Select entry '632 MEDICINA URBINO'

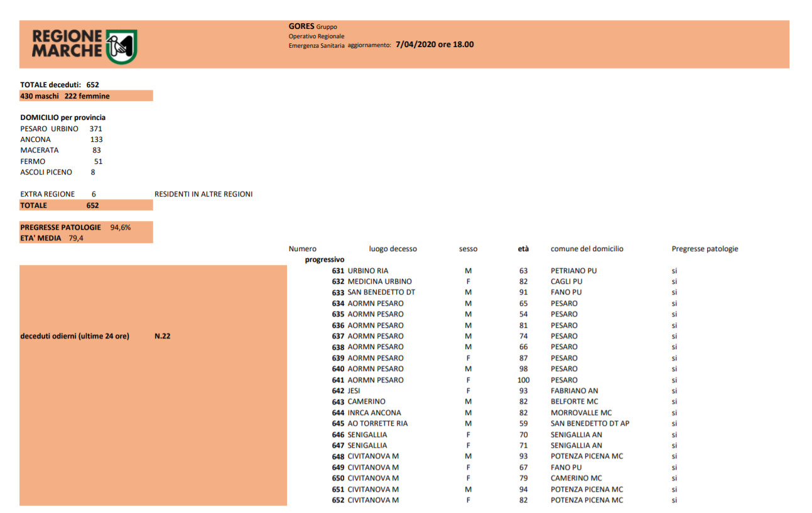(x=372, y=281)
